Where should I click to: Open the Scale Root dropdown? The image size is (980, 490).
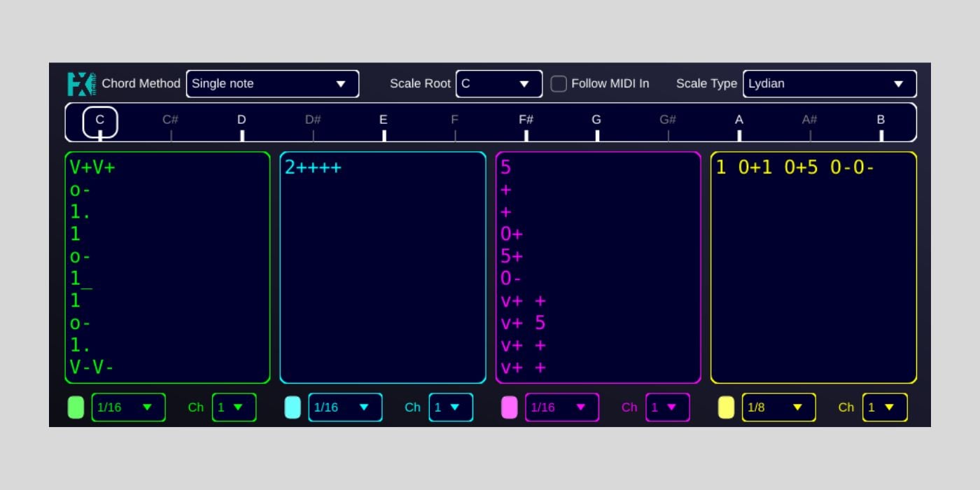[498, 83]
